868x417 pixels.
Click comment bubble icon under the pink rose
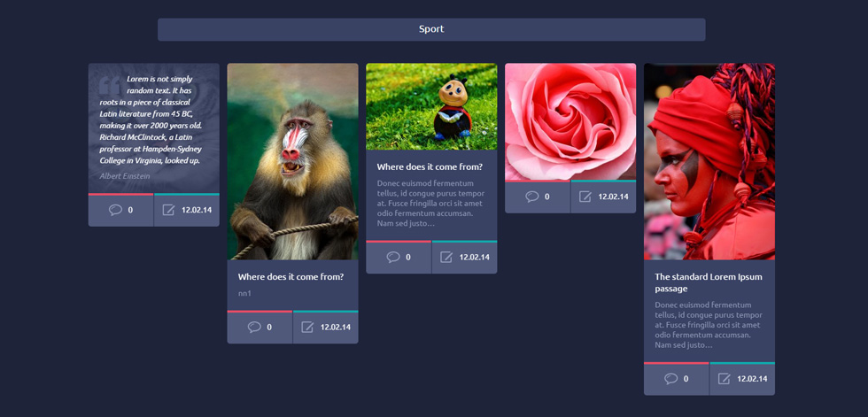coord(532,197)
